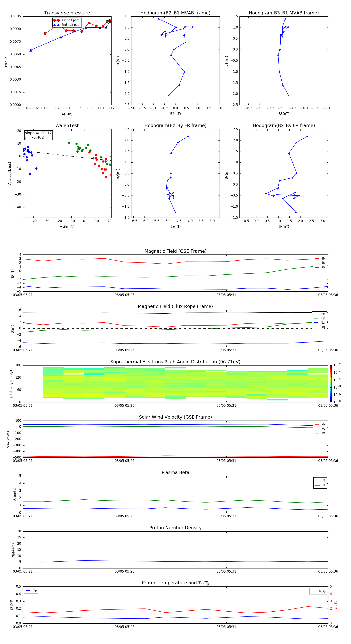Click the pitch angle color bar
Screen dimensions: 351x644
click(x=331, y=384)
